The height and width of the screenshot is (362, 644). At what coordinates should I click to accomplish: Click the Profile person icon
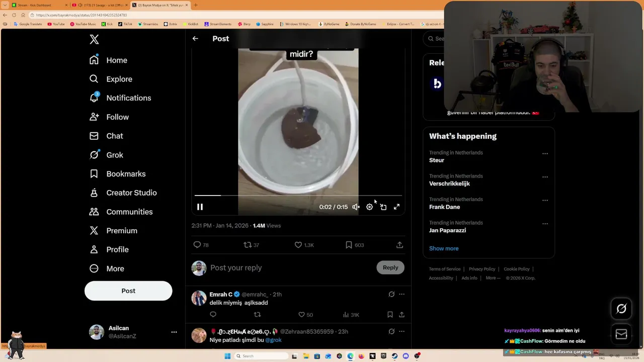[94, 249]
